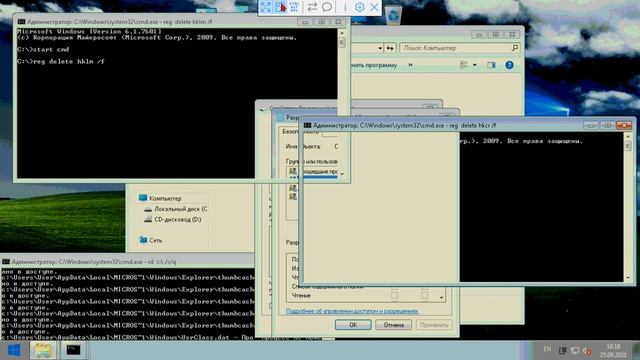Screen dimensions: 640x360
Task: Select "CD-дисковод (D:)" in the navigation tree
Action: 178,220
